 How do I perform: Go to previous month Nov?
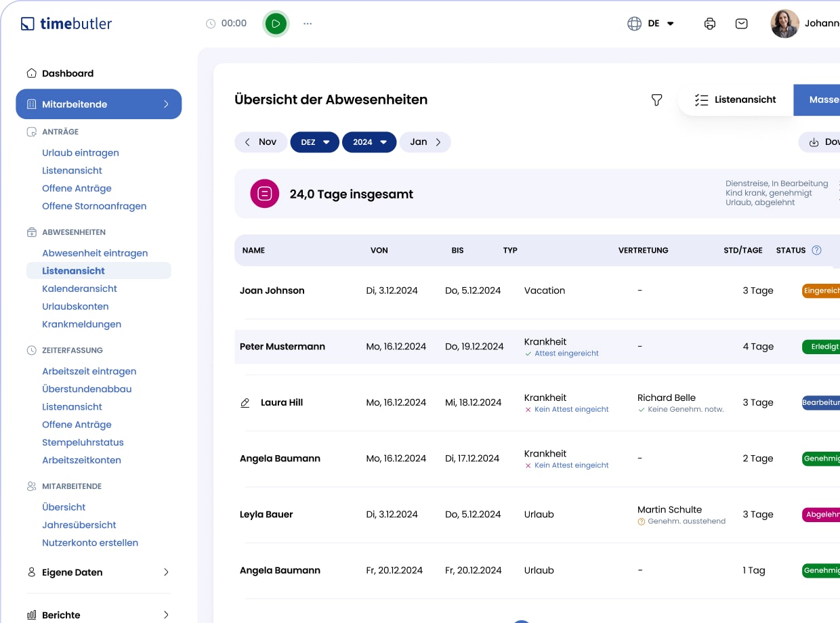coord(261,142)
